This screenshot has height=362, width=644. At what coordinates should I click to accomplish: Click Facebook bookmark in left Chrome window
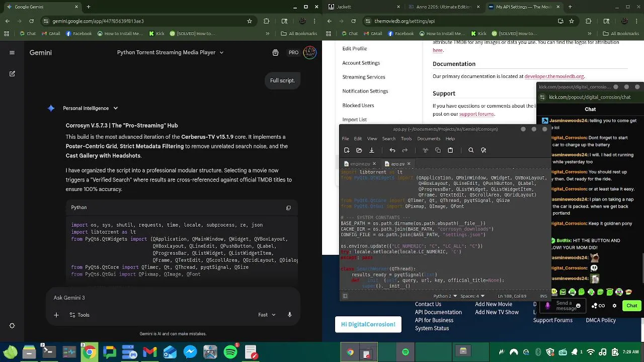[78, 34]
